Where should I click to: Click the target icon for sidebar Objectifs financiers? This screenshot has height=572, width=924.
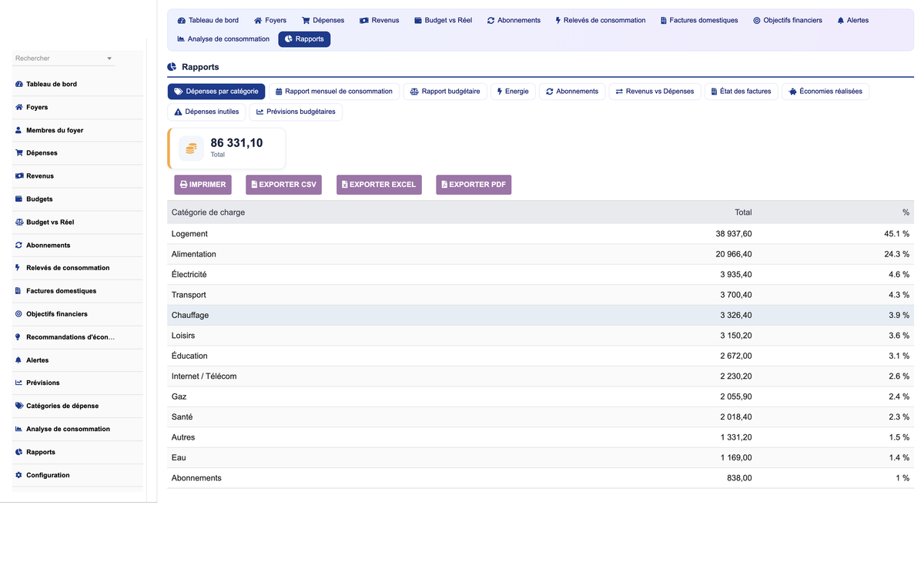(18, 314)
